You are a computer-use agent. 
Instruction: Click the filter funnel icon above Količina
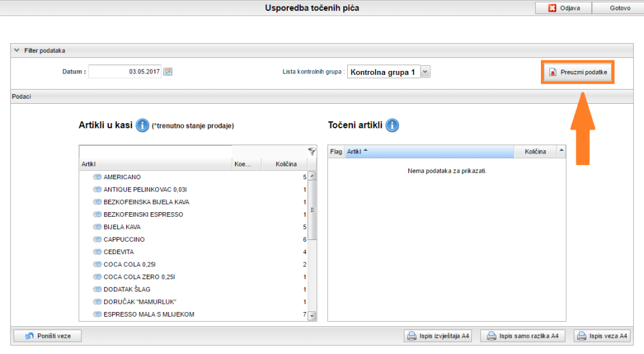pos(312,152)
